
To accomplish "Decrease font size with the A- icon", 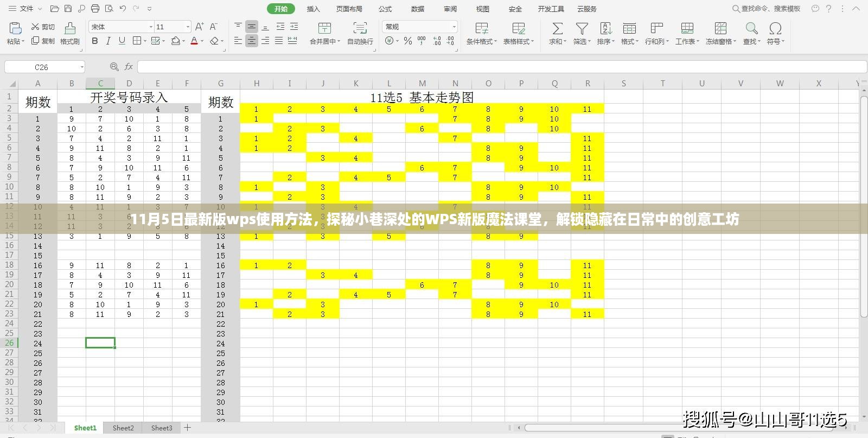I will (x=213, y=27).
